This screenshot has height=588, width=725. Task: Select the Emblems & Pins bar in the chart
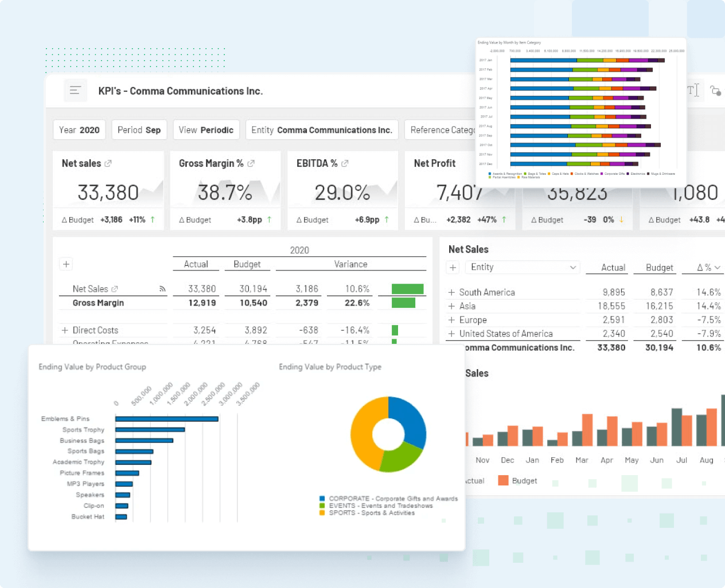pos(166,419)
